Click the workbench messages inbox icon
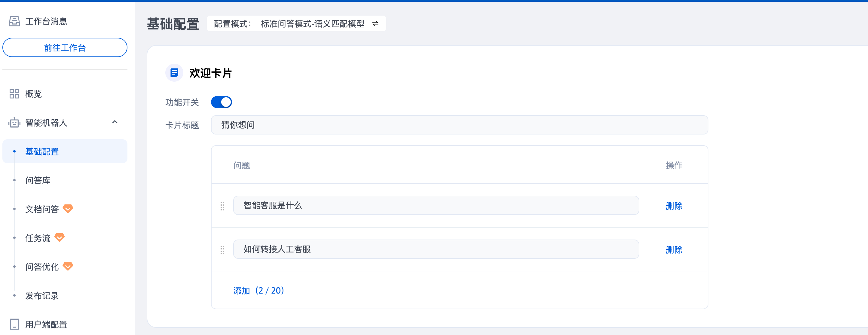Image resolution: width=868 pixels, height=335 pixels. (14, 21)
